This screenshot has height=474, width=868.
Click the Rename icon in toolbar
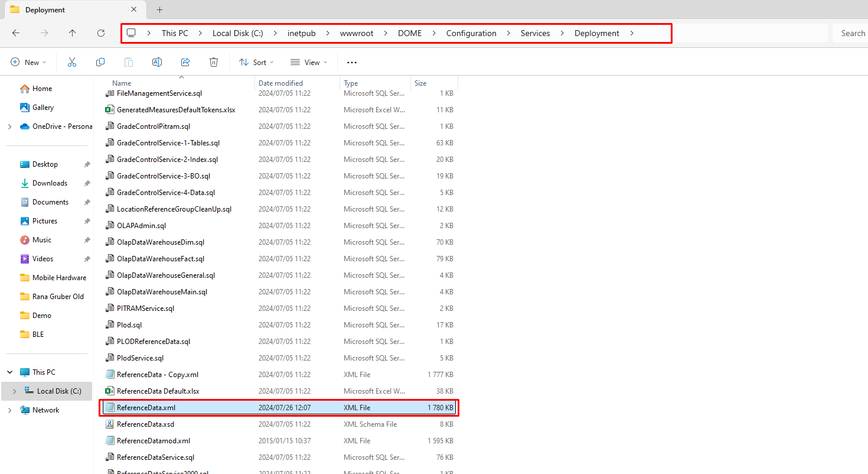click(157, 62)
